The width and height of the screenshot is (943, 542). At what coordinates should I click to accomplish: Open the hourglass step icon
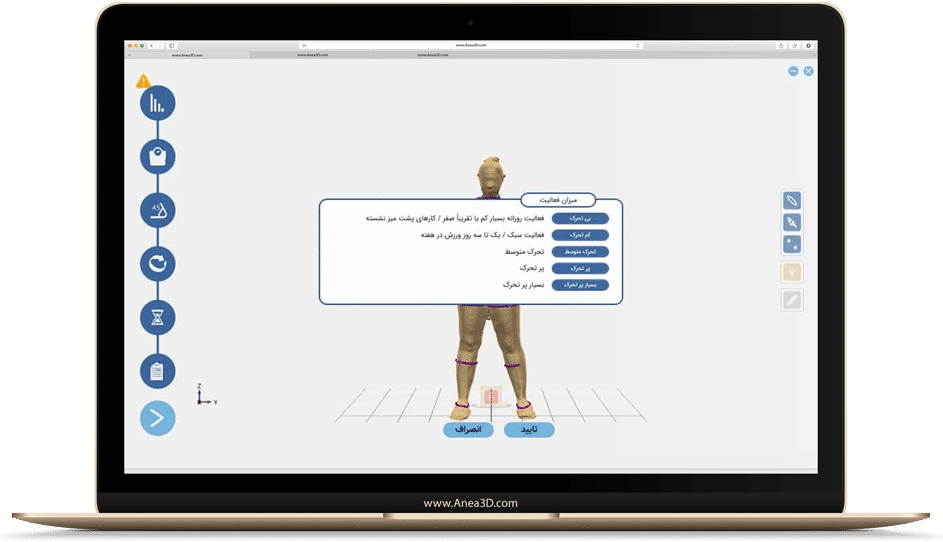tap(158, 317)
